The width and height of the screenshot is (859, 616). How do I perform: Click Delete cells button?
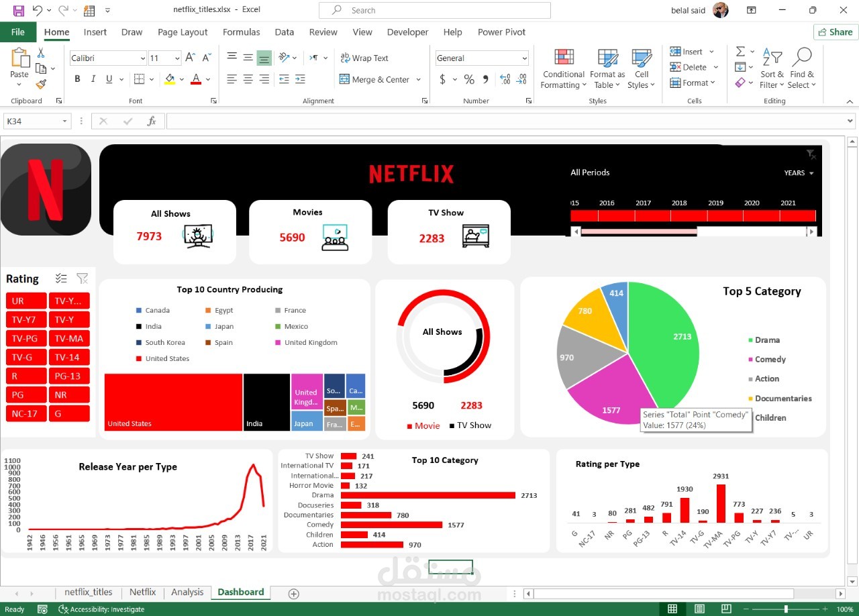688,67
